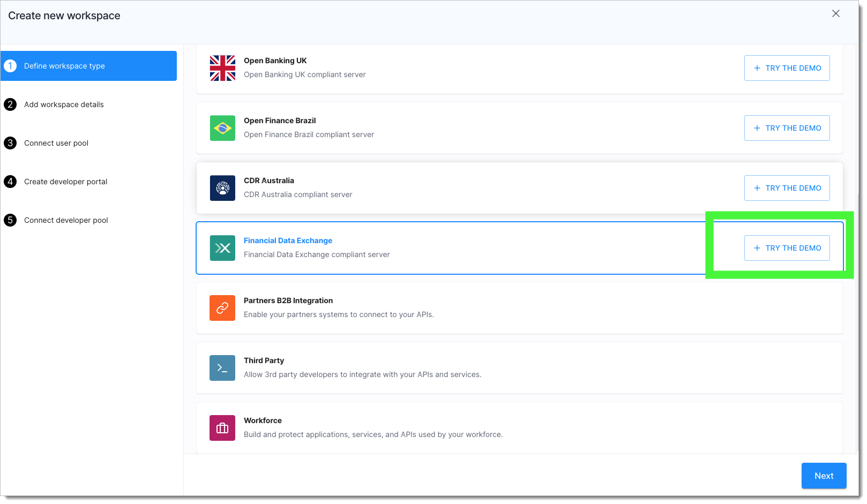Click the Third Party terminal icon
The image size is (867, 504).
click(222, 368)
